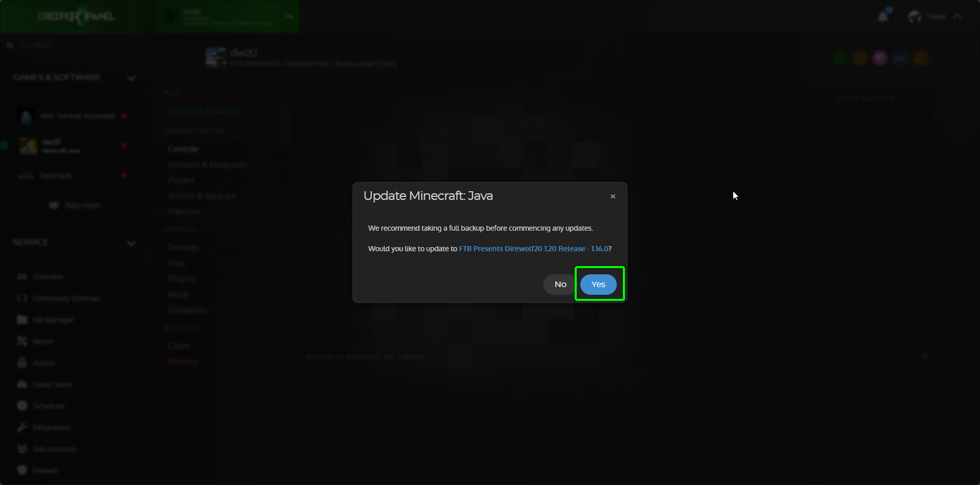Open the Overview service icon
Screen dimensions: 980x485
tap(22, 277)
